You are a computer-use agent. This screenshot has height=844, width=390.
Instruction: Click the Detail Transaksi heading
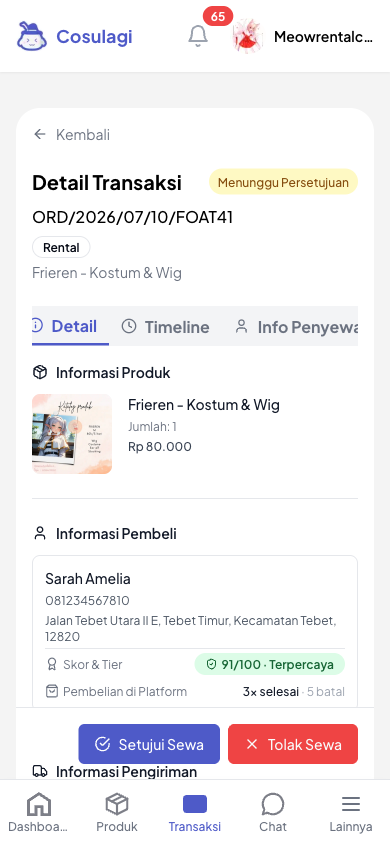(107, 182)
